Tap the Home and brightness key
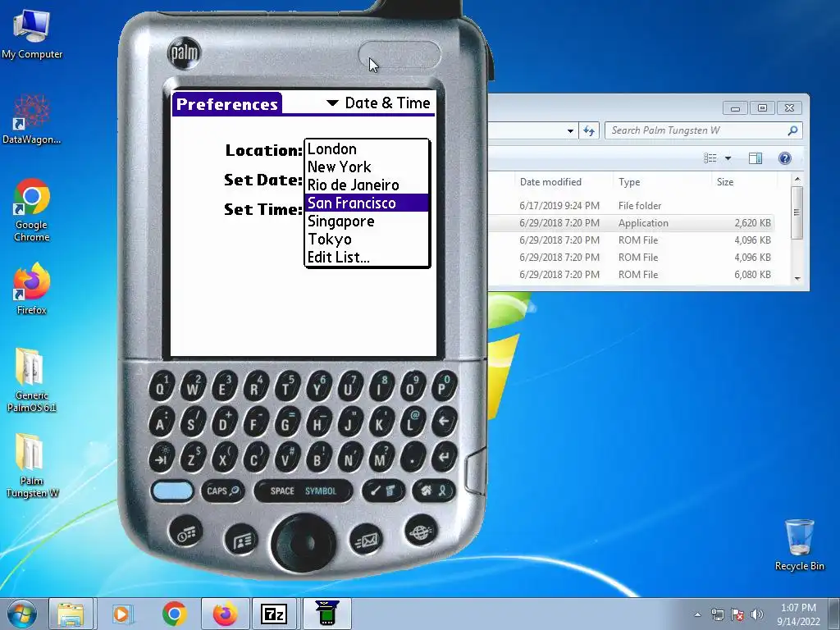Viewport: 840px width, 630px height. [434, 491]
